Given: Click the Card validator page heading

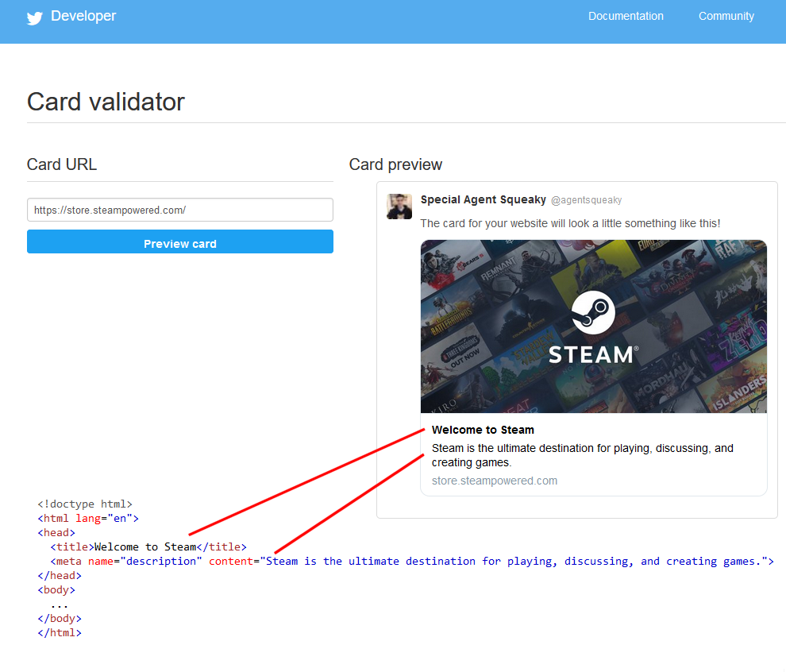Looking at the screenshot, I should pos(105,102).
